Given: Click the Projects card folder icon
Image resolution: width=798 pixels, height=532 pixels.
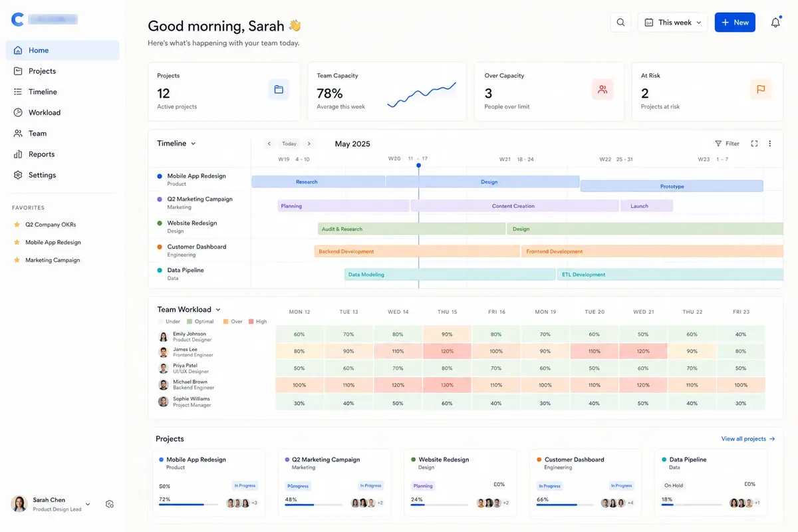Looking at the screenshot, I should 279,89.
